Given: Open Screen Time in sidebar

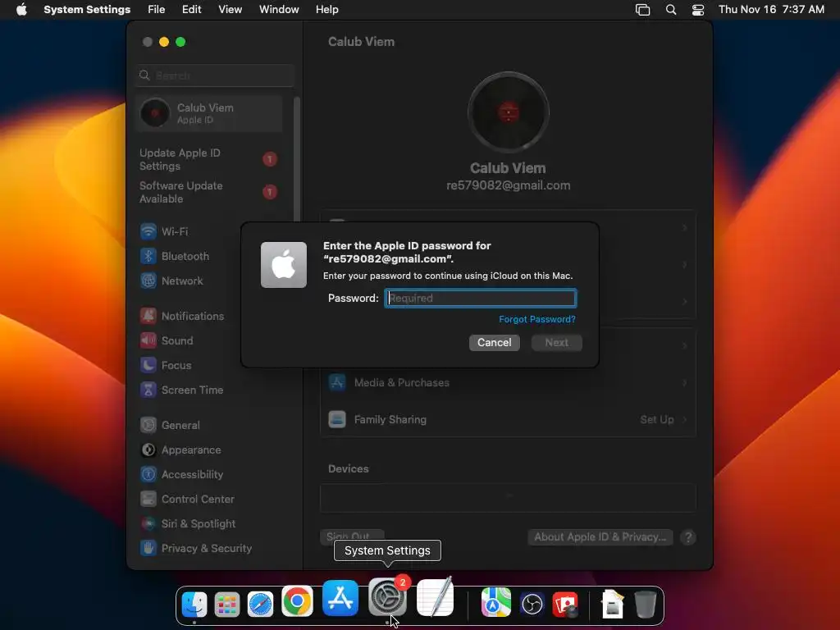Looking at the screenshot, I should click(181, 390).
